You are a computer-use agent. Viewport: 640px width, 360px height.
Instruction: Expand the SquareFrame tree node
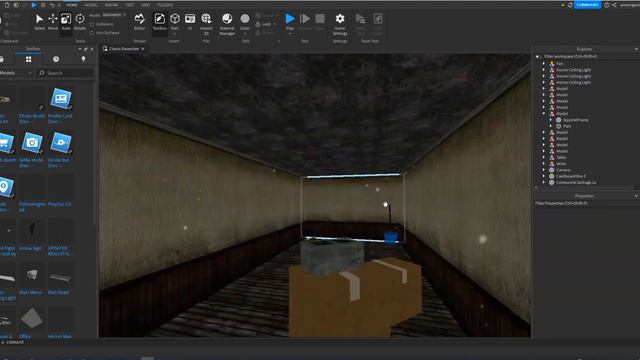point(551,120)
